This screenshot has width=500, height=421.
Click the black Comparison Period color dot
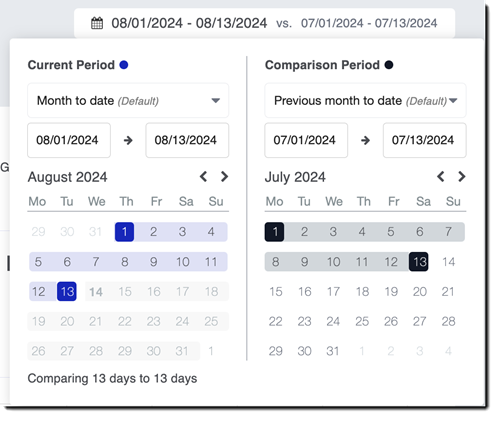[x=389, y=65]
